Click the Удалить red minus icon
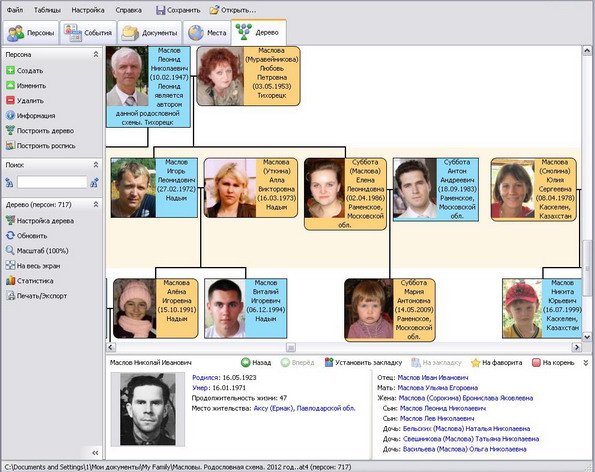Image resolution: width=595 pixels, height=472 pixels. (11, 101)
